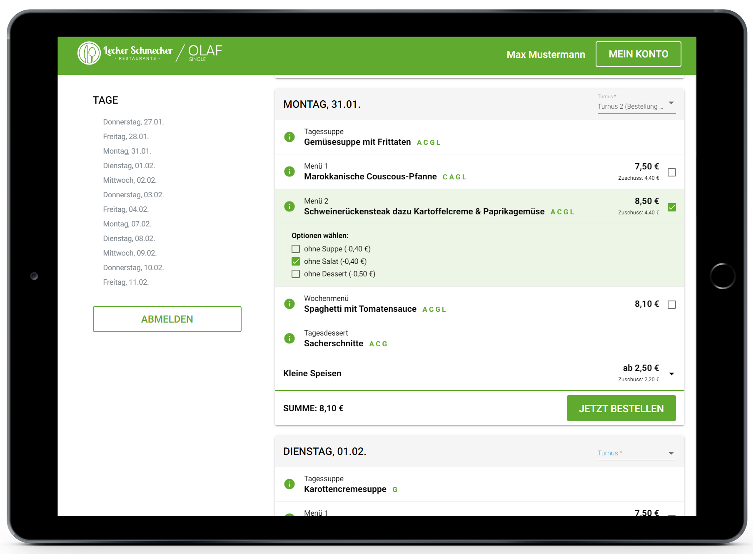This screenshot has width=756, height=554.
Task: Select the Menü 1 Couscous-Pfanne checkbox
Action: [x=671, y=172]
